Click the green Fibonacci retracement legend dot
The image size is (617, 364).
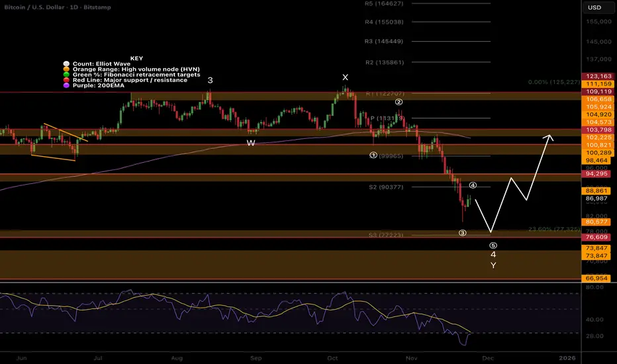(x=66, y=74)
